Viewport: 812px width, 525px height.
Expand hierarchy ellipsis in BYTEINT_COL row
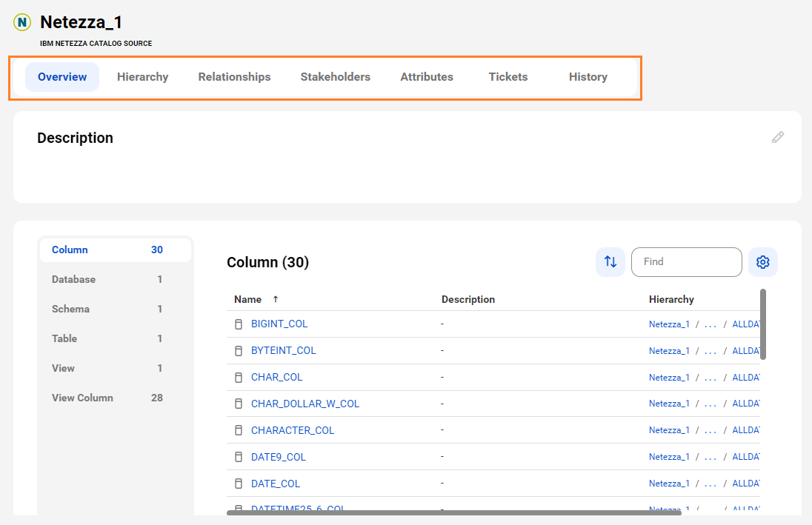click(x=710, y=351)
